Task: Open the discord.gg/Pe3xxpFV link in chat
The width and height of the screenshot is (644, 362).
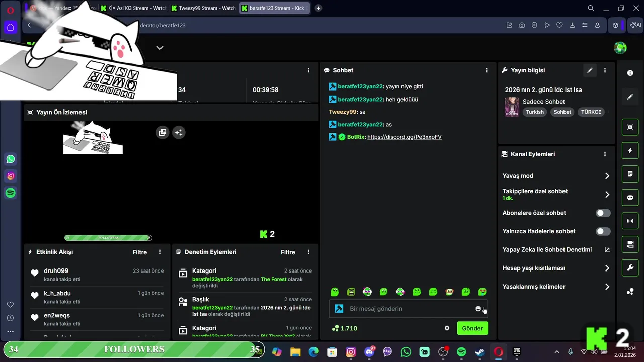Action: tap(405, 137)
